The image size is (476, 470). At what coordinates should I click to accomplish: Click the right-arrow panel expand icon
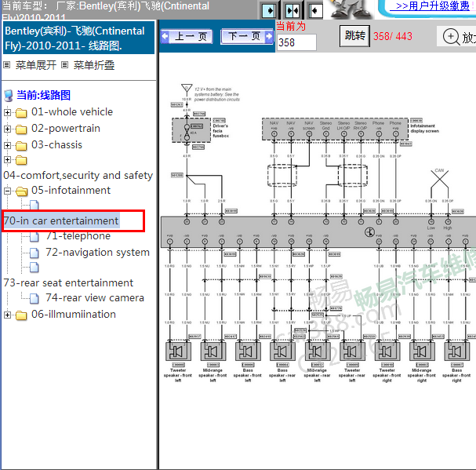pos(268,11)
